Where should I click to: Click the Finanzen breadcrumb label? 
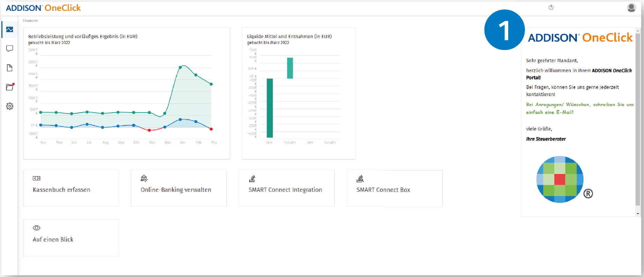30,21
